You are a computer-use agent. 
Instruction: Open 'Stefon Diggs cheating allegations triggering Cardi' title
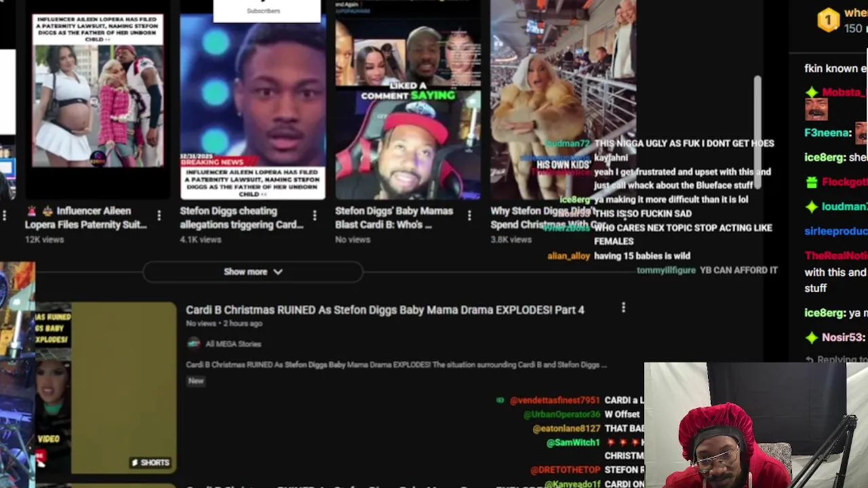tap(241, 218)
